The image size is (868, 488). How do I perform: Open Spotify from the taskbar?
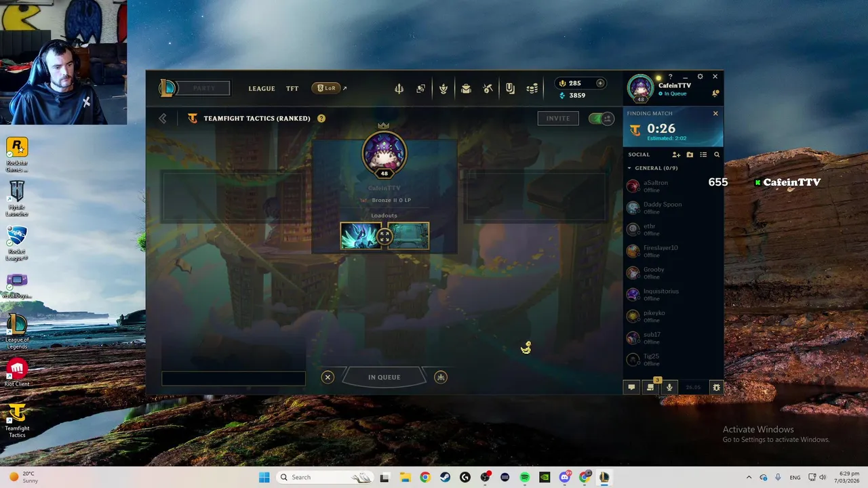[x=525, y=477]
